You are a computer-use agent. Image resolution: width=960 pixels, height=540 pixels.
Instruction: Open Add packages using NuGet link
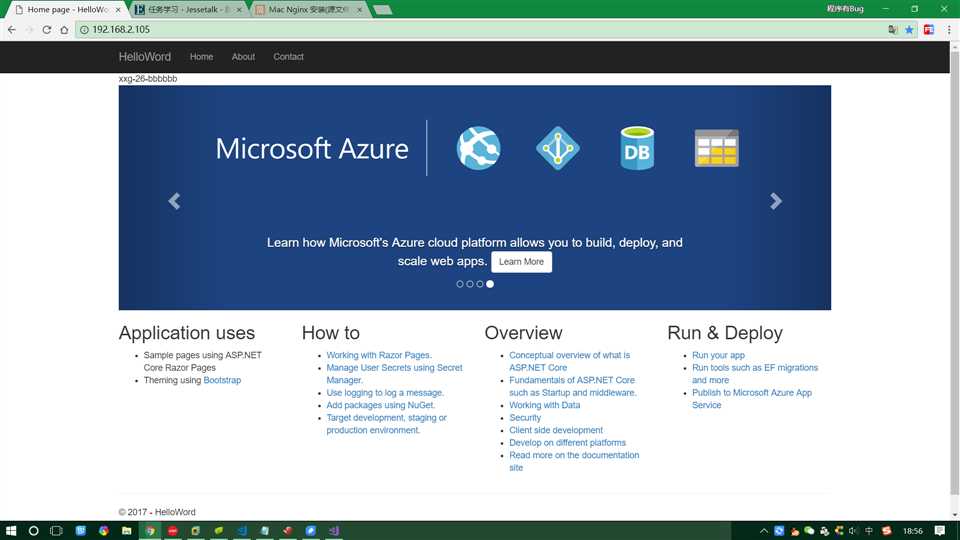(381, 405)
